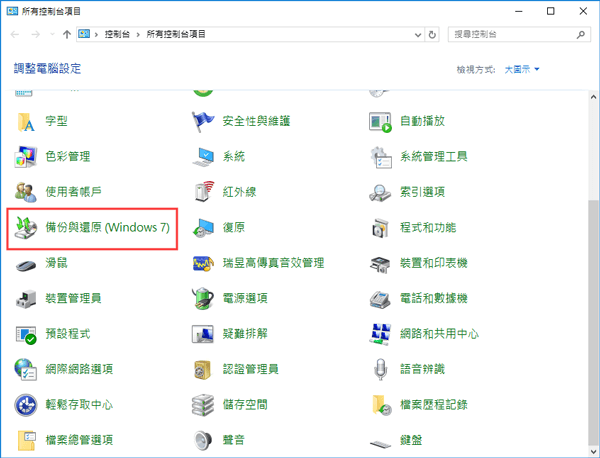
Task: Open the 復原 recovery icon
Action: coord(203,228)
